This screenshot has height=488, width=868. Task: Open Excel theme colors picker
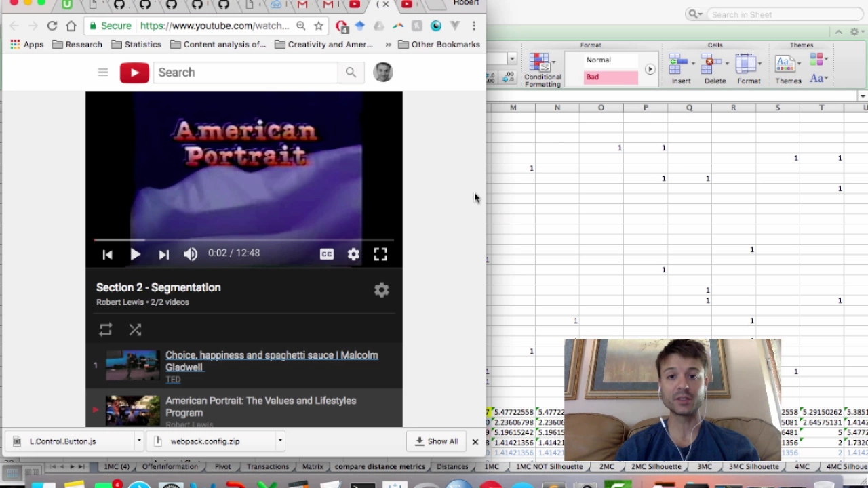point(818,60)
